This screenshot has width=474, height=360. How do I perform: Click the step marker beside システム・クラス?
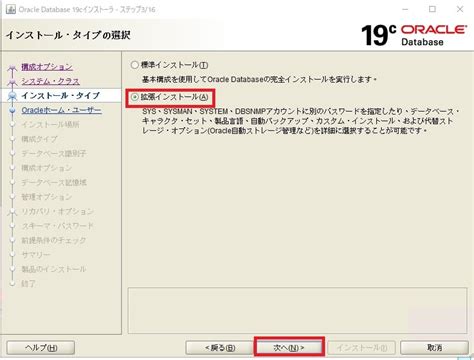point(12,82)
